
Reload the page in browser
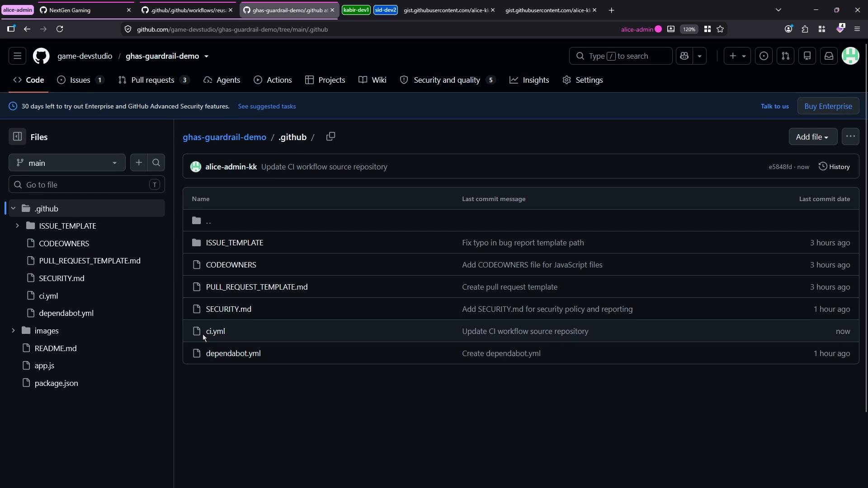pyautogui.click(x=60, y=29)
